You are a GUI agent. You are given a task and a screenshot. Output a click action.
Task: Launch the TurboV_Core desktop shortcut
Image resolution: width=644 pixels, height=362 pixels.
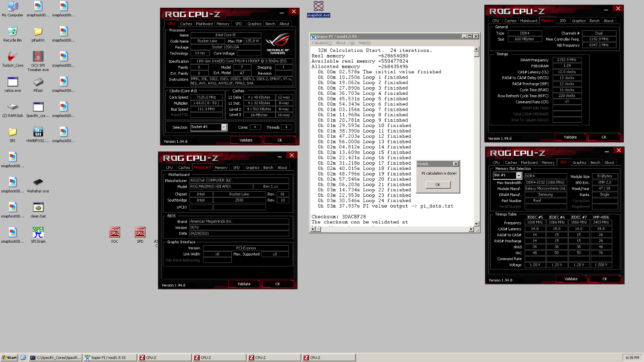(x=12, y=59)
